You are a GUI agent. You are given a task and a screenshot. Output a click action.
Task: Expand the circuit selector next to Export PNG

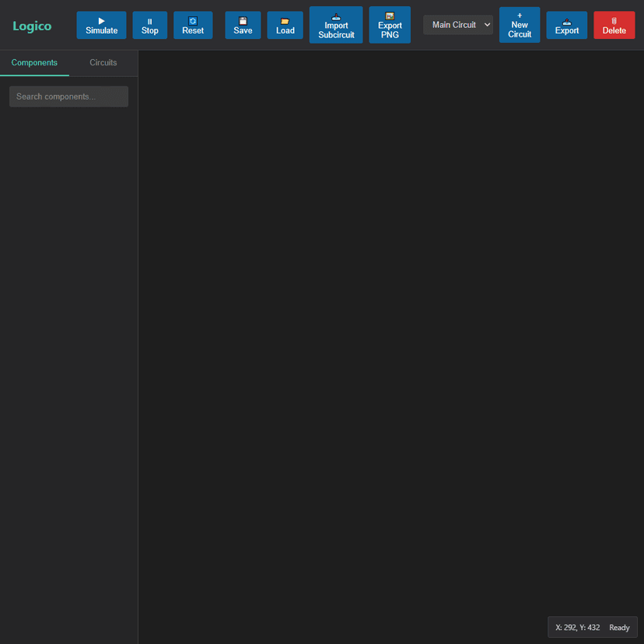click(457, 24)
